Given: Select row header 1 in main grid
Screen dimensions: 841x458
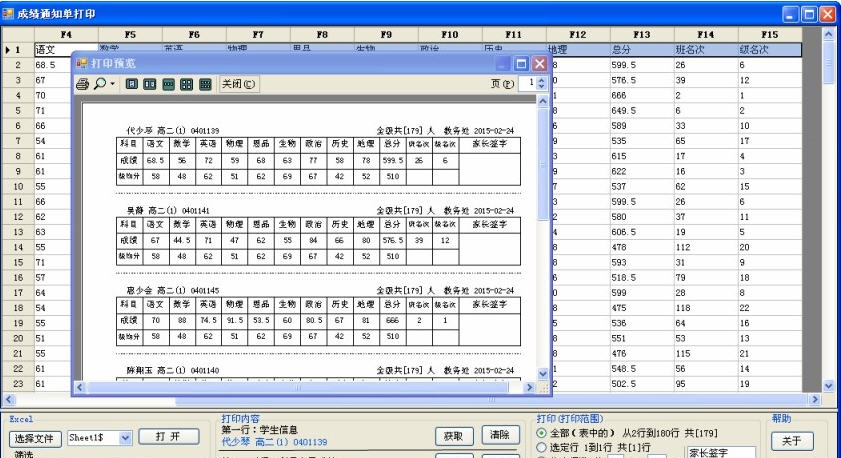Looking at the screenshot, I should pos(18,50).
